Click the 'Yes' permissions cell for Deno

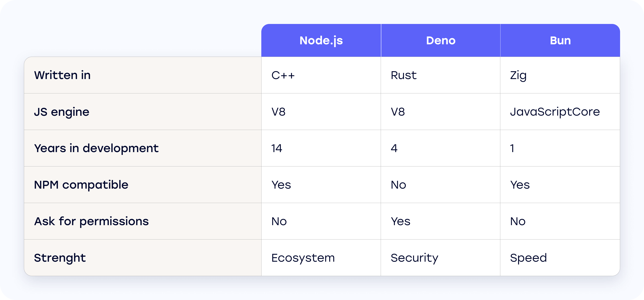[x=400, y=221]
